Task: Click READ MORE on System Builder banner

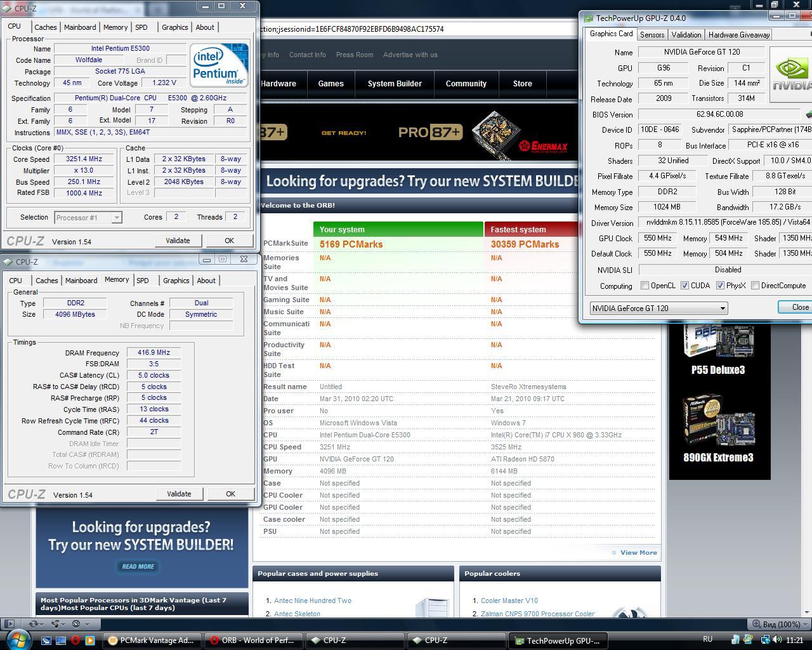Action: [138, 566]
